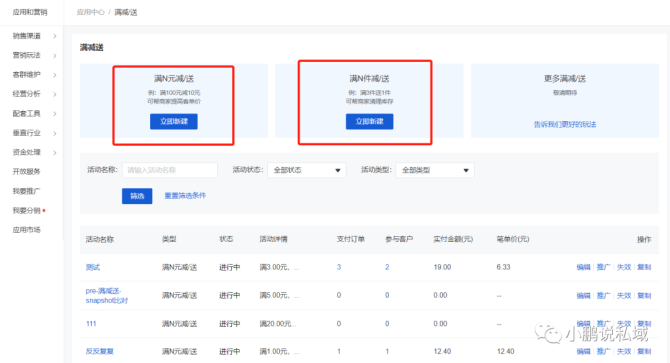This screenshot has width=670, height=363.
Task: Click the 重置筛选条件 link
Action: 185,196
